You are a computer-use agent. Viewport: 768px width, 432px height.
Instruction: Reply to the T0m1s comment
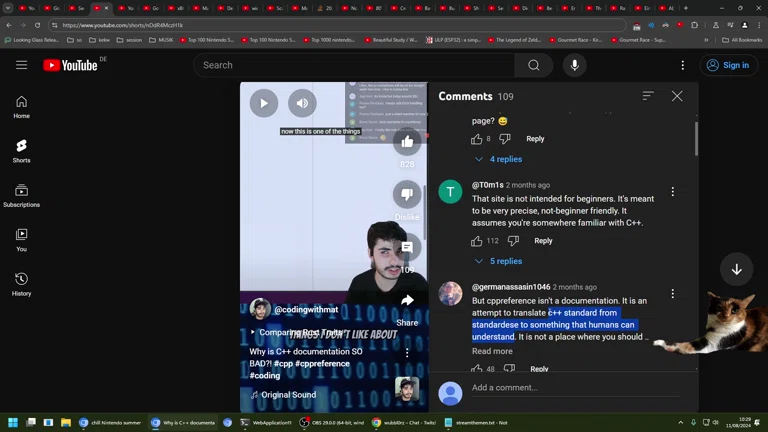pyautogui.click(x=543, y=241)
